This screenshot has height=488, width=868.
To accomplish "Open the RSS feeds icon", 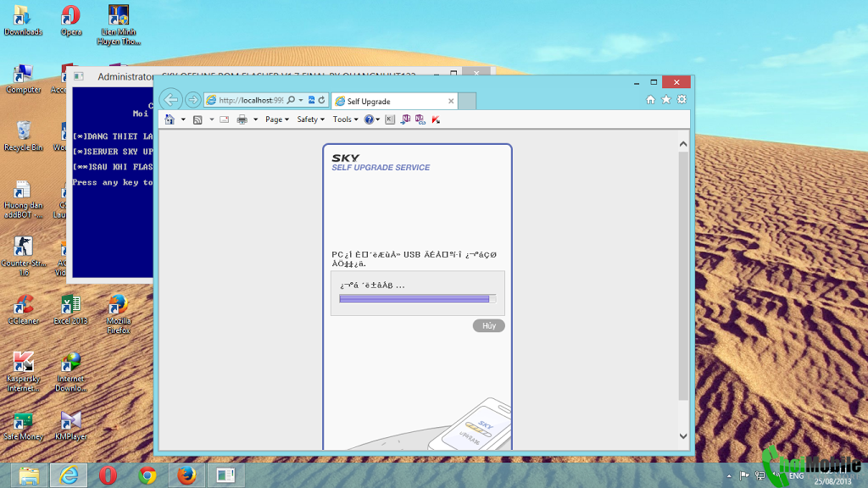I will click(197, 119).
